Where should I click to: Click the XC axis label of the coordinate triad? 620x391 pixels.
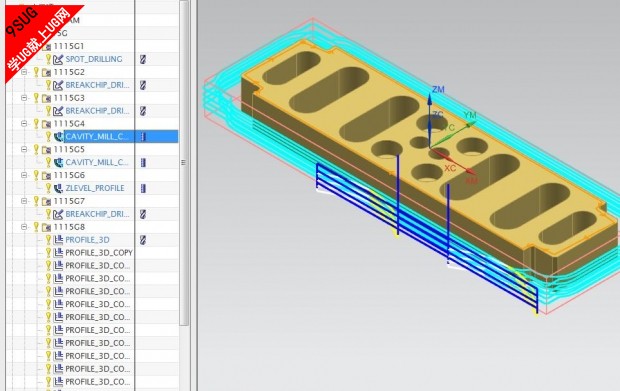(450, 168)
